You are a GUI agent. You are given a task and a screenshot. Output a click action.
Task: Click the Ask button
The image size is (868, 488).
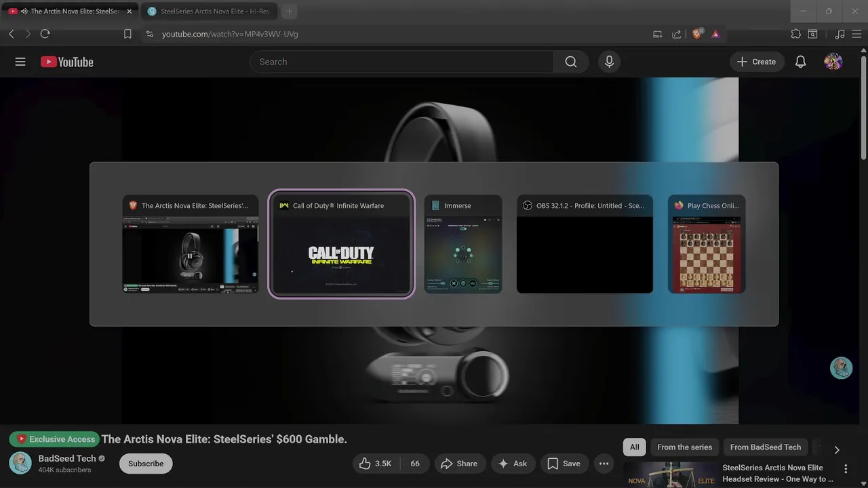click(513, 464)
